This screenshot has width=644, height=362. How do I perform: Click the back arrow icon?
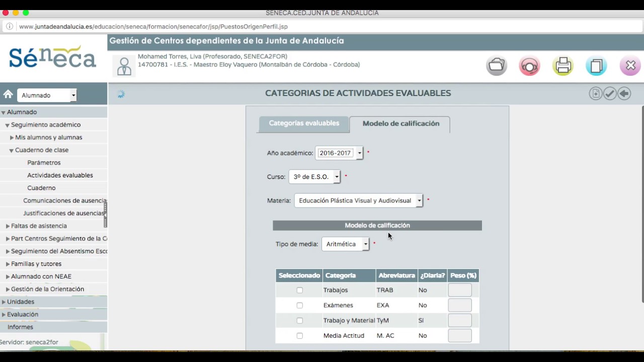624,94
